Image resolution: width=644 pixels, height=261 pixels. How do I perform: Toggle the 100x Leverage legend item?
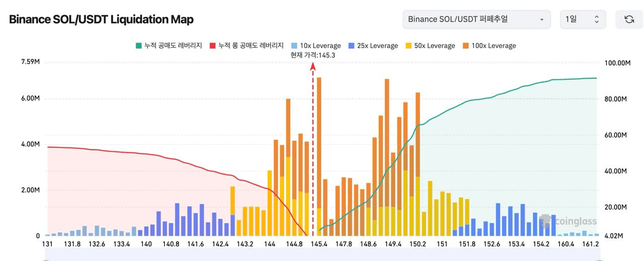pos(489,46)
